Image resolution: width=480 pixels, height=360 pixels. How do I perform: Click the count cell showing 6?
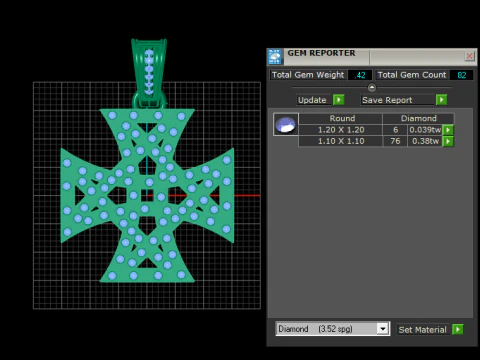point(395,130)
